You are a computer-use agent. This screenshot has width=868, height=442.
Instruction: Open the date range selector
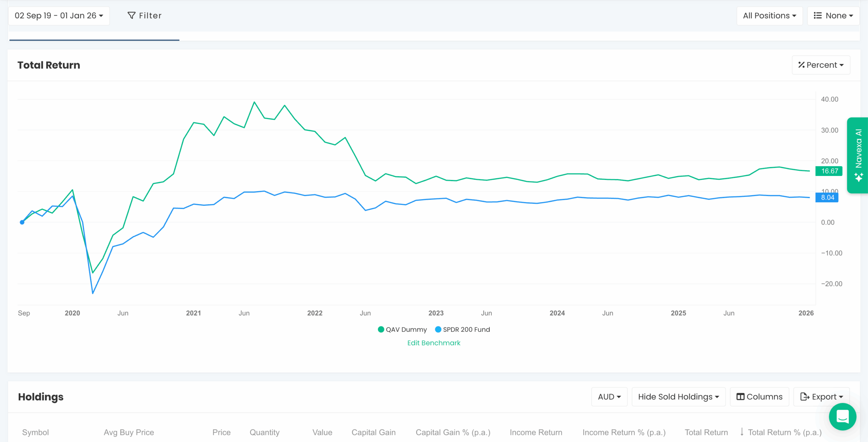pos(59,15)
